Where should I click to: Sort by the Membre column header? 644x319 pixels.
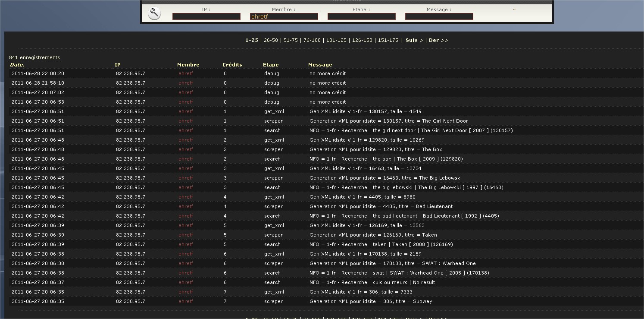tap(188, 65)
